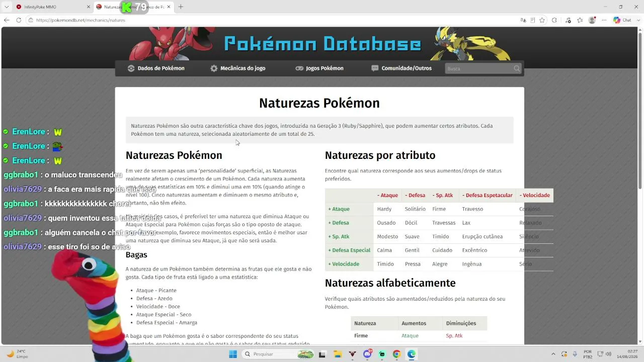This screenshot has width=644, height=362.
Task: Open Microsoft Edge from the taskbar
Action: pos(412,354)
